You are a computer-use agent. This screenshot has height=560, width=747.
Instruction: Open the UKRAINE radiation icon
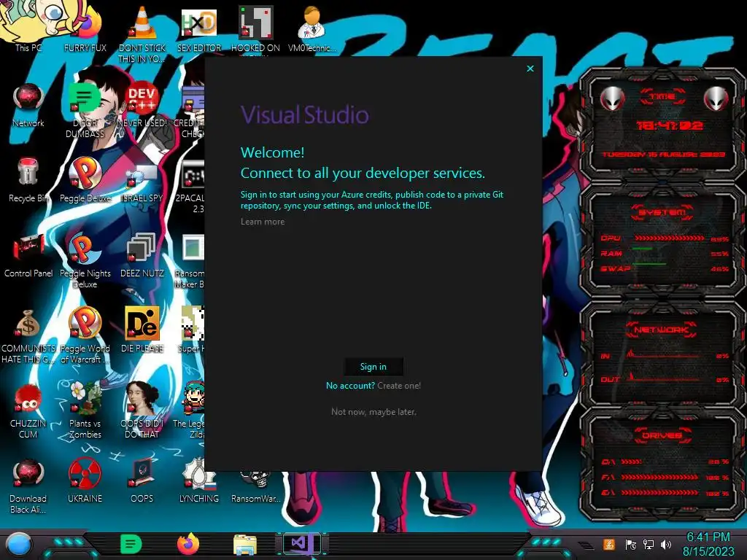[85, 481]
